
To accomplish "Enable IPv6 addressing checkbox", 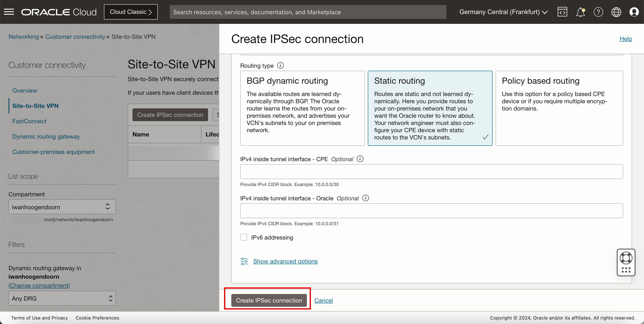I will 244,238.
